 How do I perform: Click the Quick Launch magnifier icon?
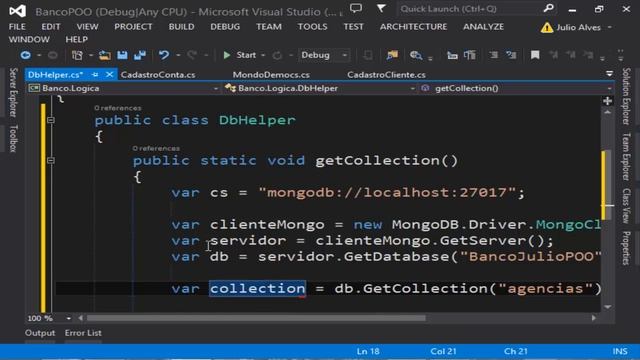coord(549,8)
